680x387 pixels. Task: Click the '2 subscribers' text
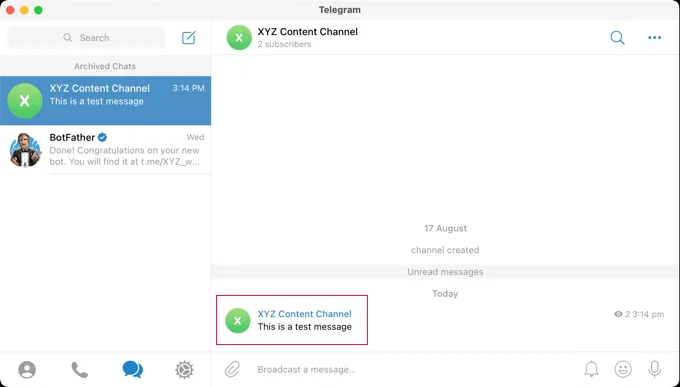click(x=284, y=44)
